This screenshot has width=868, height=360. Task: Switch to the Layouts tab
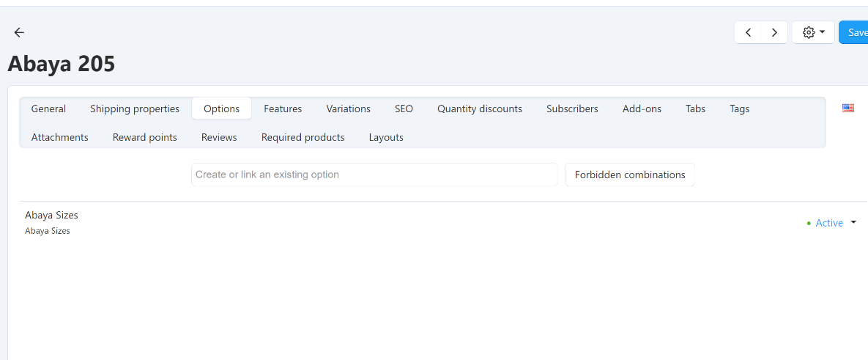click(386, 137)
